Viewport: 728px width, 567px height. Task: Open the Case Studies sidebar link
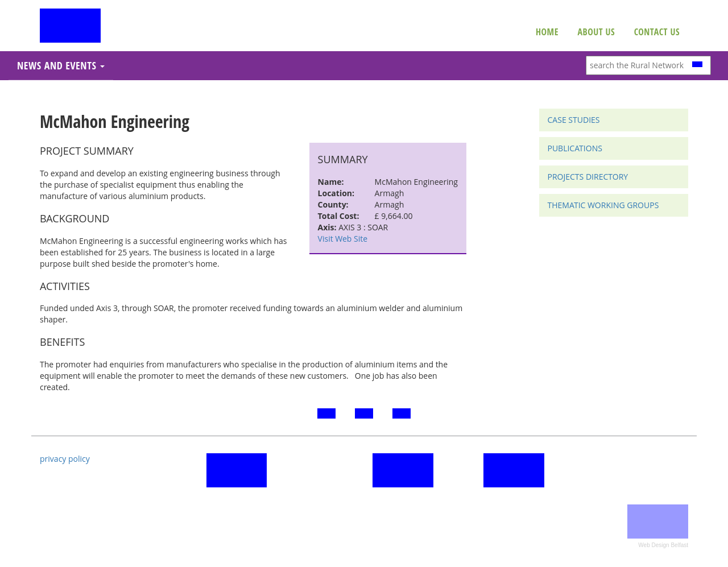[x=573, y=120]
